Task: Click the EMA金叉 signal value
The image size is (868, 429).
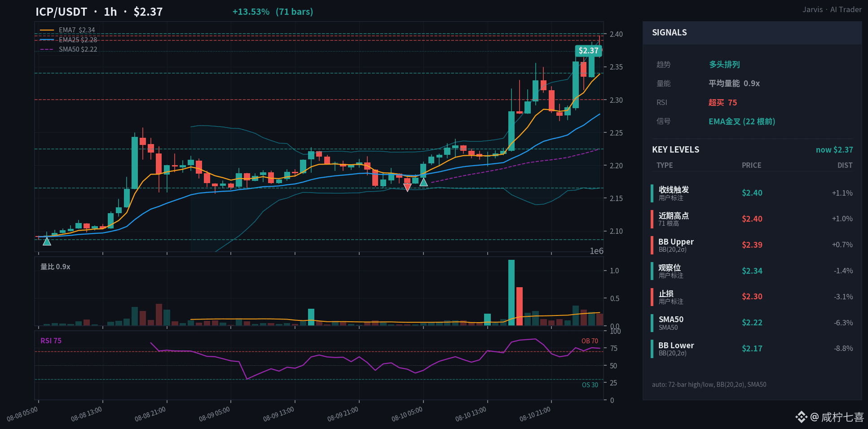Action: [742, 122]
